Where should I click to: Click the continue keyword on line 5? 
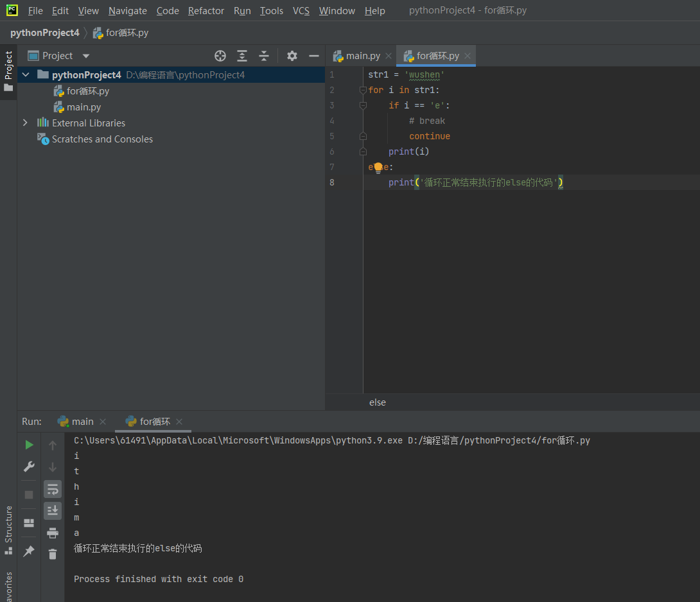pos(430,136)
